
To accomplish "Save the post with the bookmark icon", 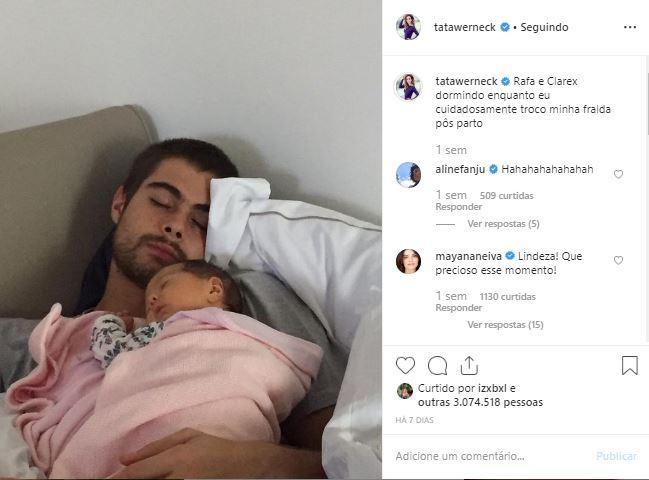I will pos(630,365).
